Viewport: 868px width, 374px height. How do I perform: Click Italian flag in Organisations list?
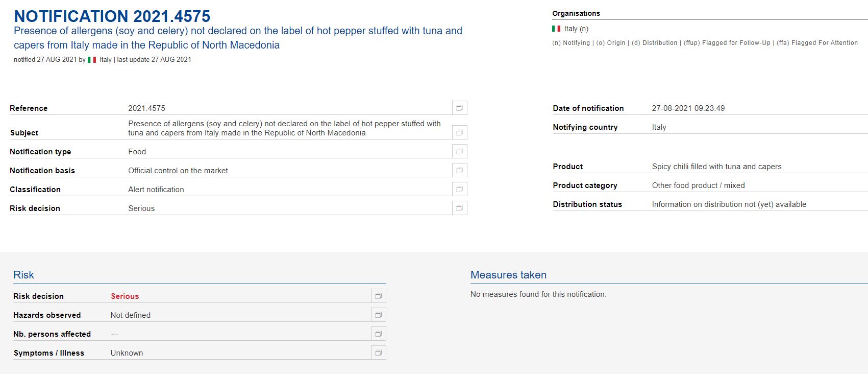click(556, 29)
